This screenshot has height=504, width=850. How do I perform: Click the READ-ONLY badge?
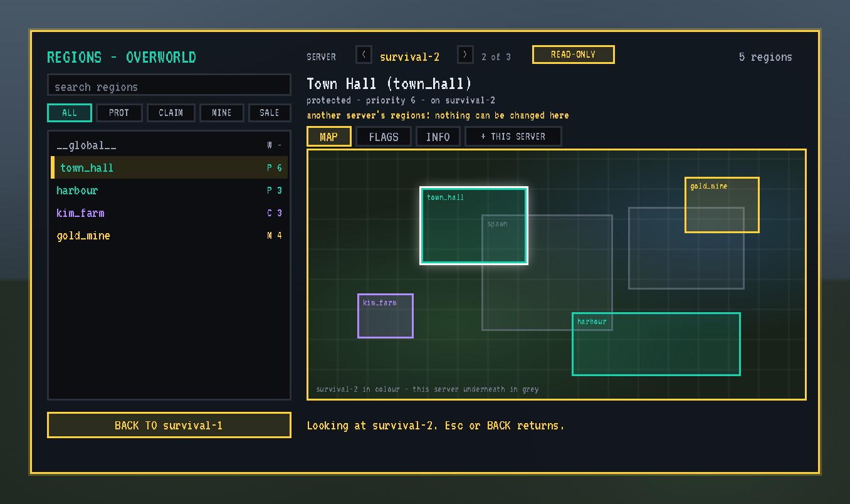click(x=574, y=55)
